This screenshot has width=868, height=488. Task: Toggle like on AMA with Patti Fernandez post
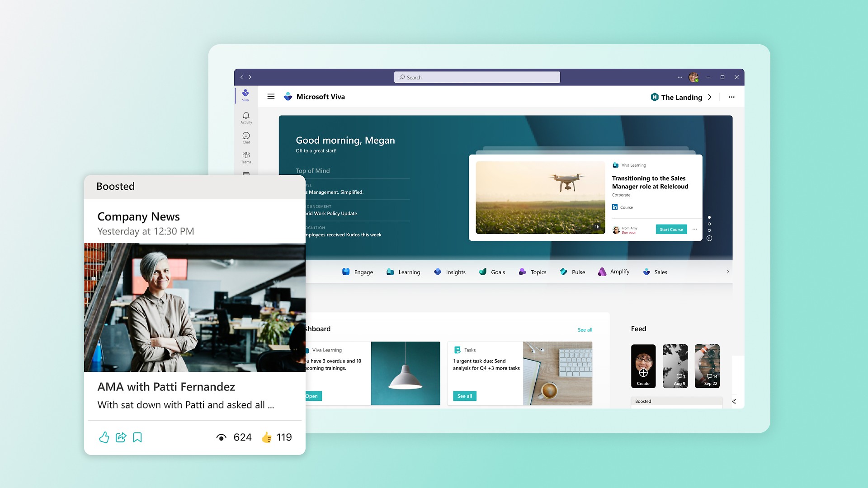tap(104, 437)
